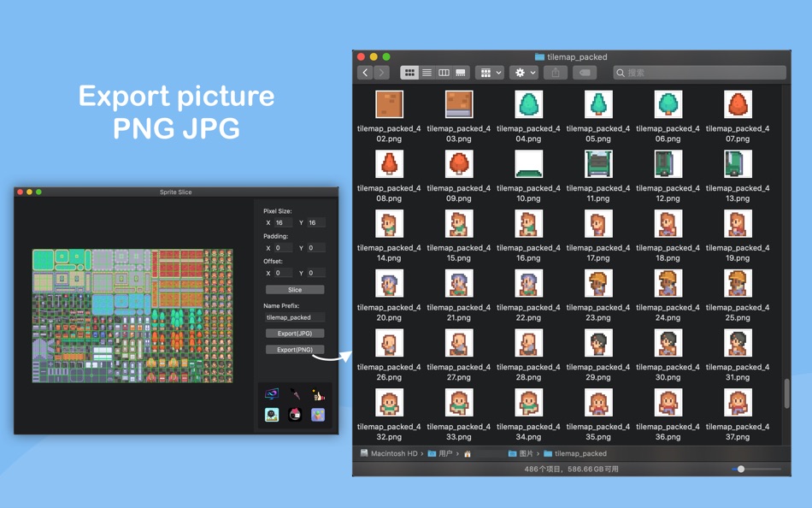Select the orange pine icon tilemap_packed_408.png
812x508 pixels.
pyautogui.click(x=389, y=163)
